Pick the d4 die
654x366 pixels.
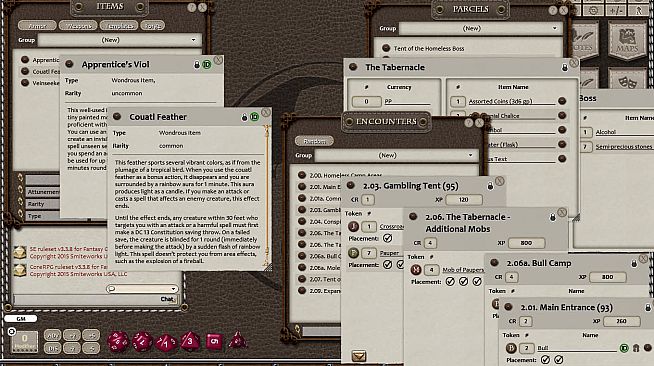pyautogui.click(x=237, y=340)
